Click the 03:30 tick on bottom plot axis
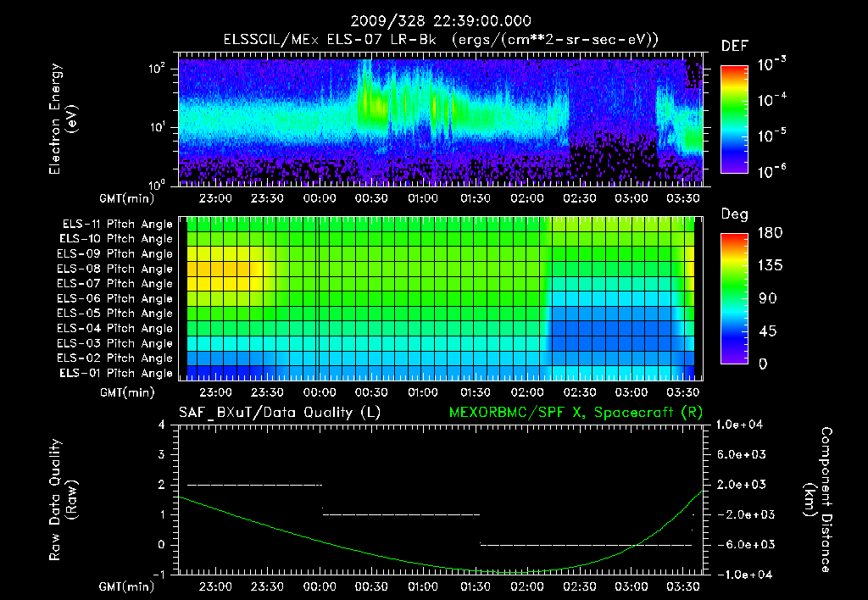 click(x=682, y=586)
